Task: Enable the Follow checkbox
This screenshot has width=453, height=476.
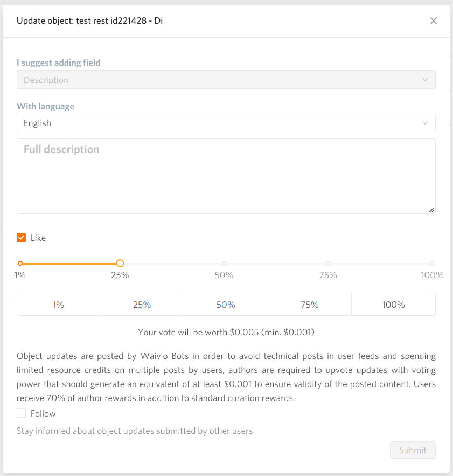Action: click(x=22, y=413)
